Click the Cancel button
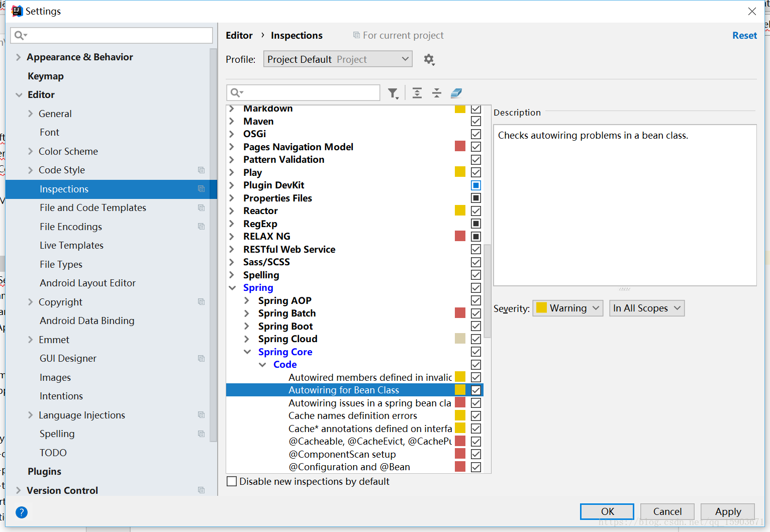Screen dimensions: 770x532 [x=667, y=511]
